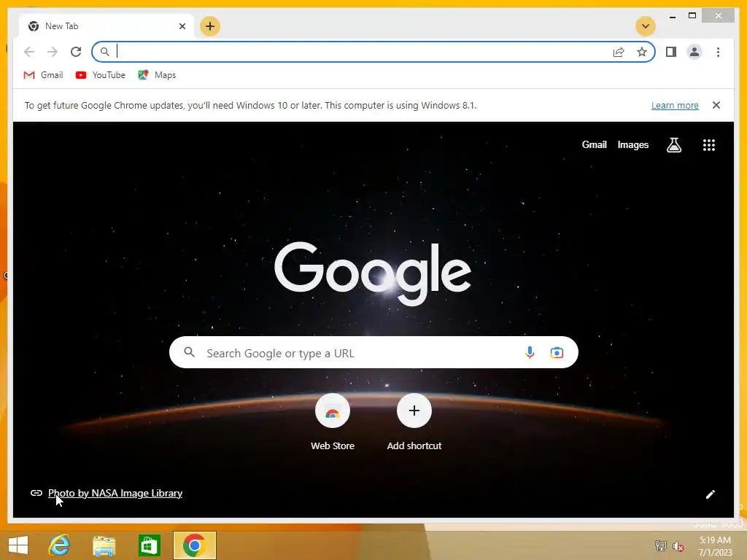Click the Add shortcut button

coord(414,422)
